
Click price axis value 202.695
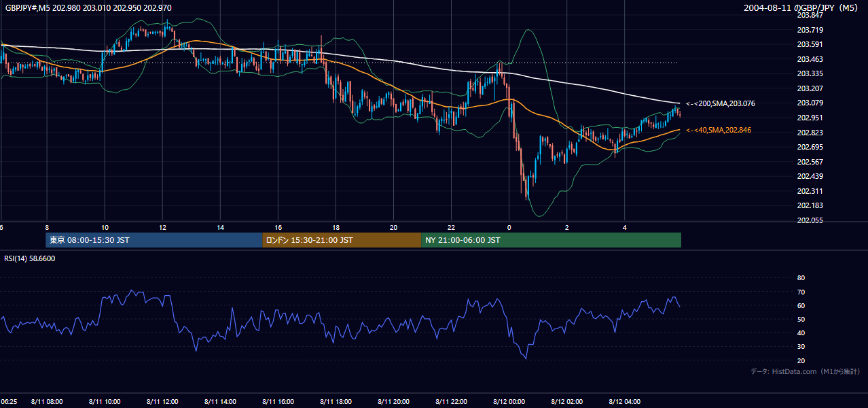(x=810, y=147)
